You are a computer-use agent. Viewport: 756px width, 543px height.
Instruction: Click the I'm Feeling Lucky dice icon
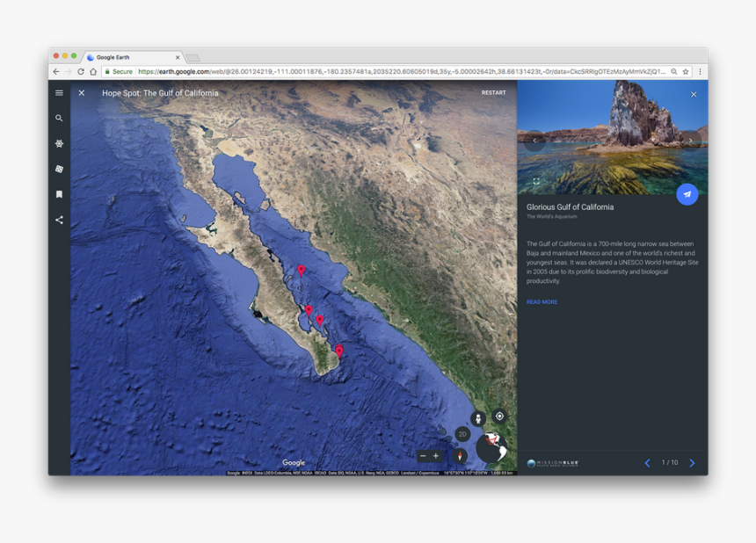59,169
